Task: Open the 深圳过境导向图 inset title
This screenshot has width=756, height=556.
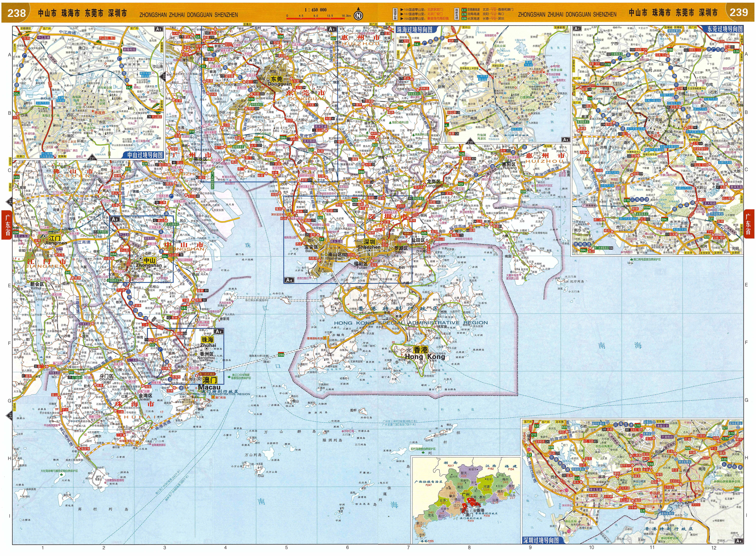Action: tap(541, 540)
